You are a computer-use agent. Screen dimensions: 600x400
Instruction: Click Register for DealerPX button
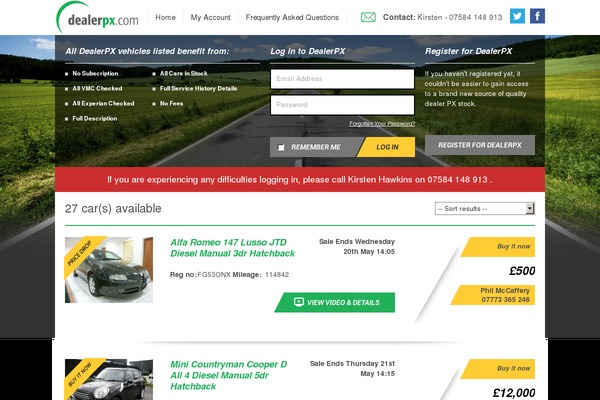480,145
